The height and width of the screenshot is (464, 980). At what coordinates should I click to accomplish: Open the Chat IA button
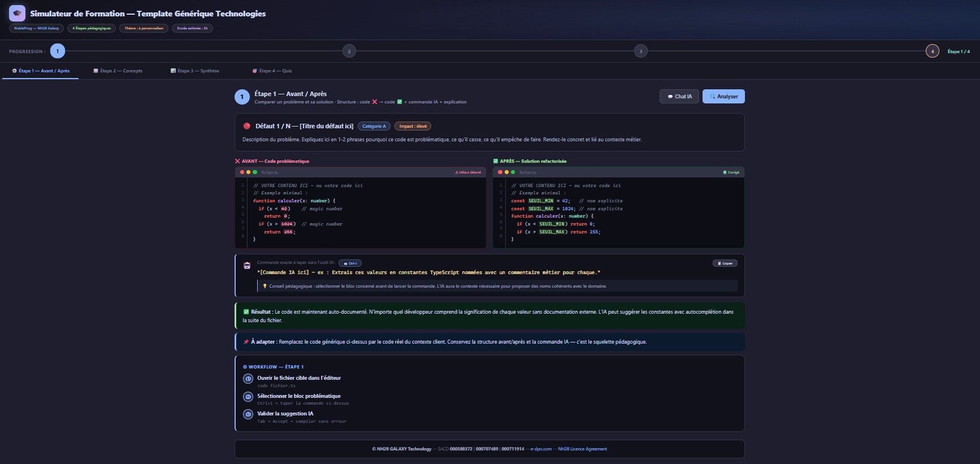679,97
